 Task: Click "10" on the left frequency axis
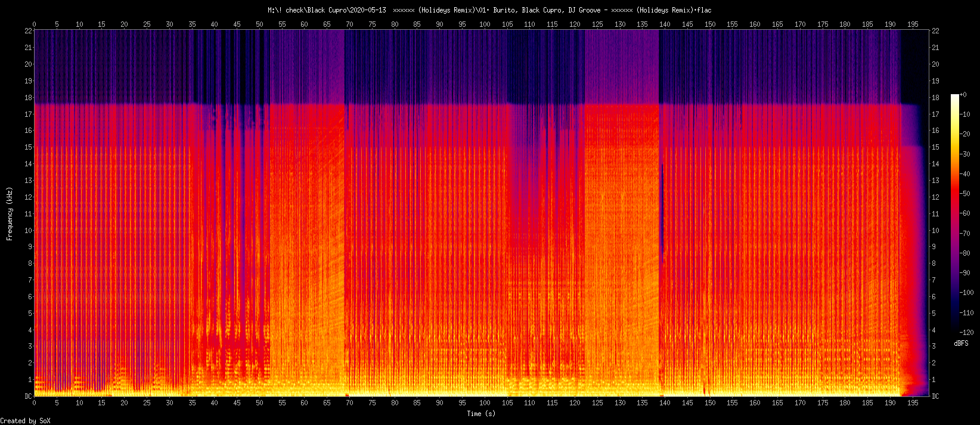tap(28, 230)
